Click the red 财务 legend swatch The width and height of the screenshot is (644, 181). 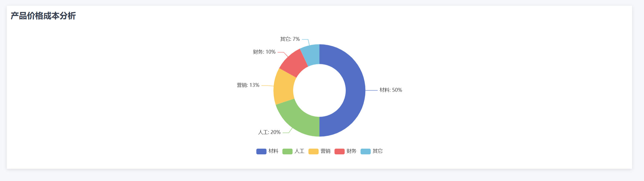click(x=339, y=151)
